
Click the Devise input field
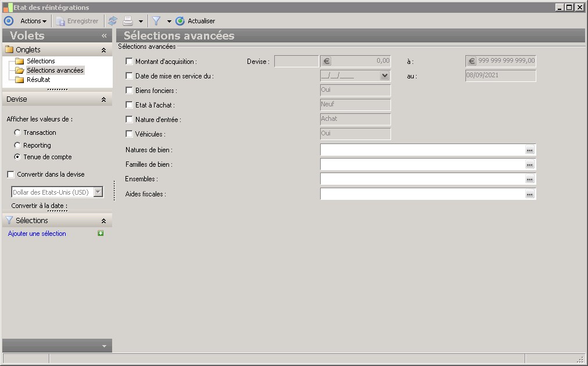296,61
